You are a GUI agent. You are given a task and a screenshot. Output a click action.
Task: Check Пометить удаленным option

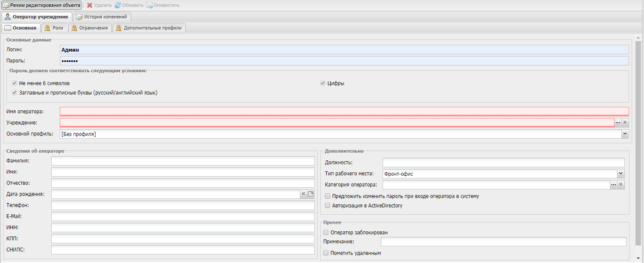326,253
